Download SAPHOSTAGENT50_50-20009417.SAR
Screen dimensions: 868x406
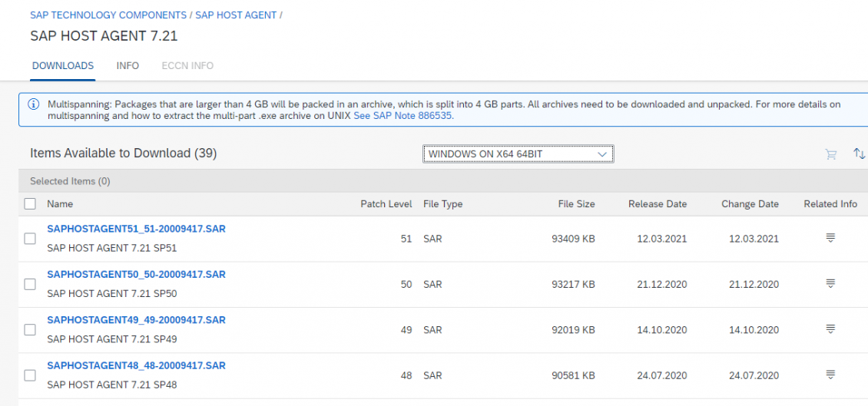click(136, 274)
